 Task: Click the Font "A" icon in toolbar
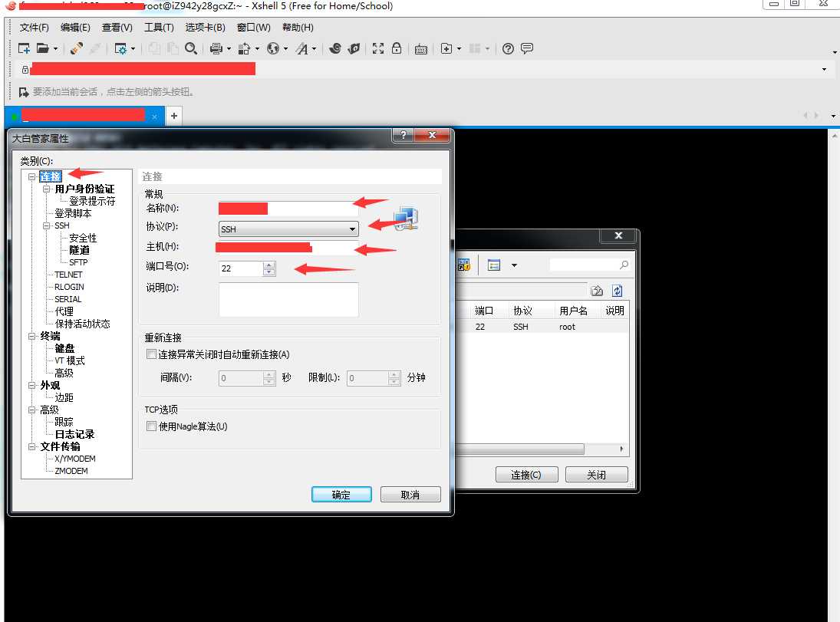coord(302,49)
